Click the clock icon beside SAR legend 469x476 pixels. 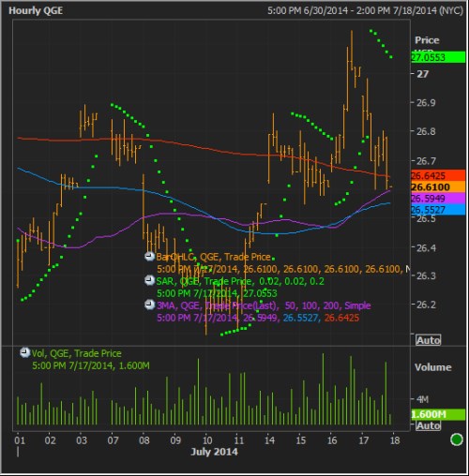tap(150, 280)
